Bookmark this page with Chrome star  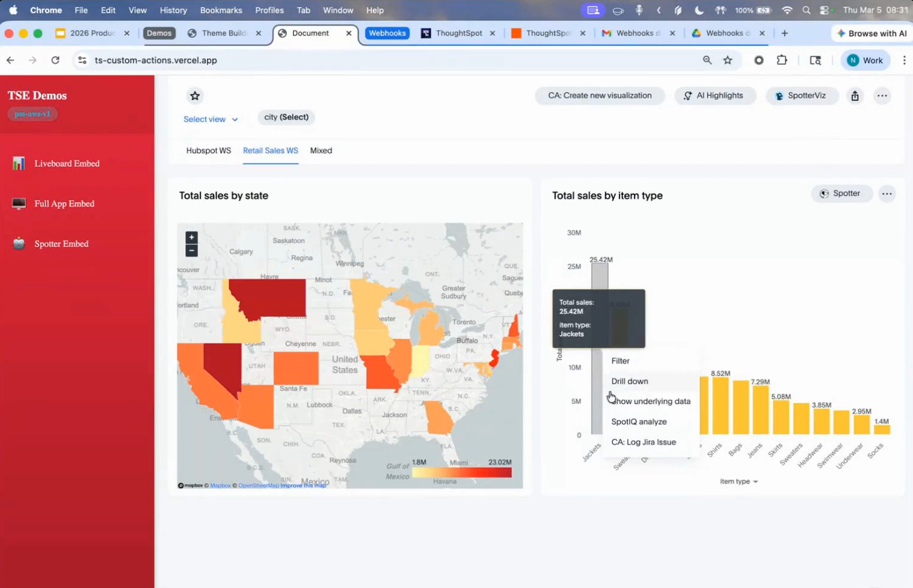728,60
